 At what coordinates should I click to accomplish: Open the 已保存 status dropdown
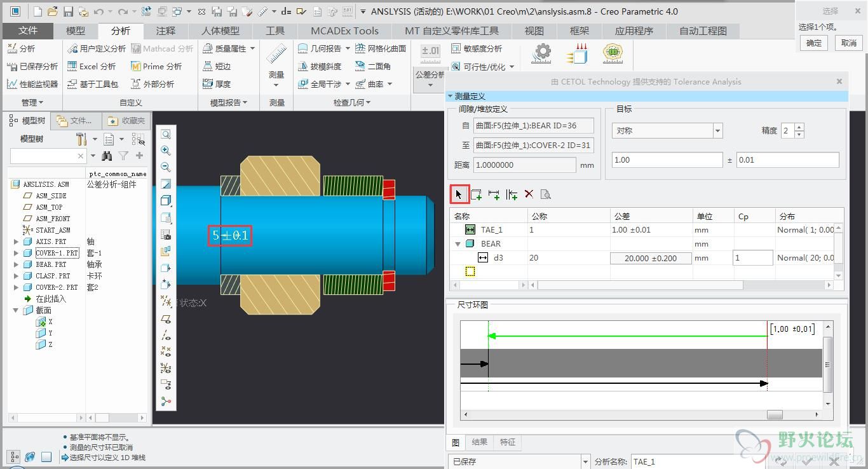(x=585, y=461)
